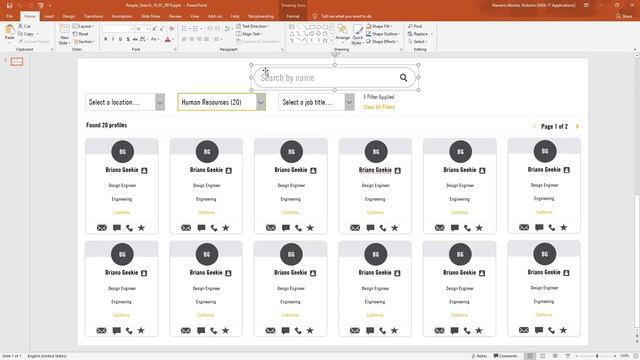Open the Layout dropdown
Image resolution: width=640 pixels, height=360 pixels.
83,26
